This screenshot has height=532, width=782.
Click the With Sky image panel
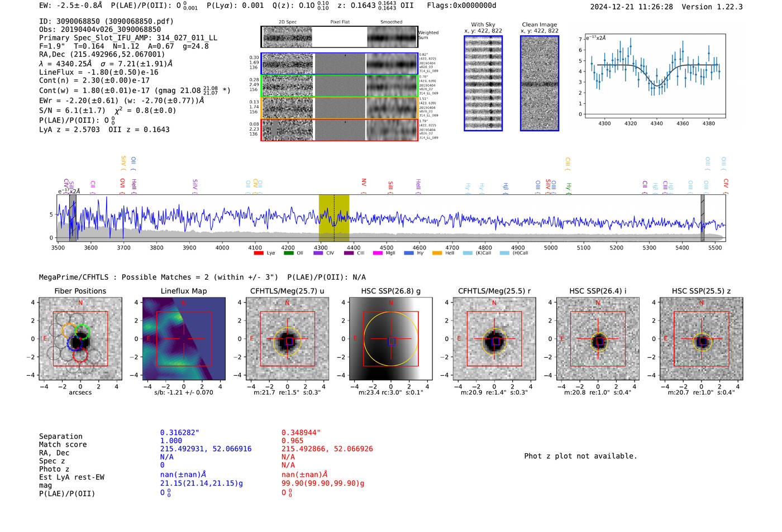click(x=483, y=83)
